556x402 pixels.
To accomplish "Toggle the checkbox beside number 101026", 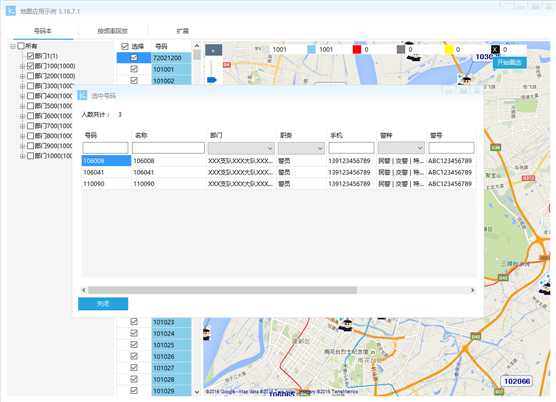I will (134, 356).
